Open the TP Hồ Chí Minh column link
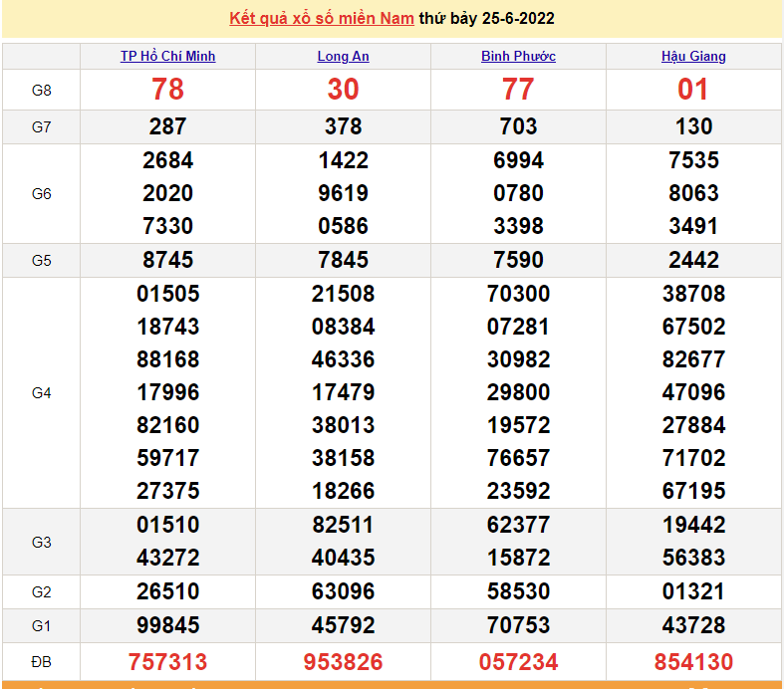 tap(167, 56)
